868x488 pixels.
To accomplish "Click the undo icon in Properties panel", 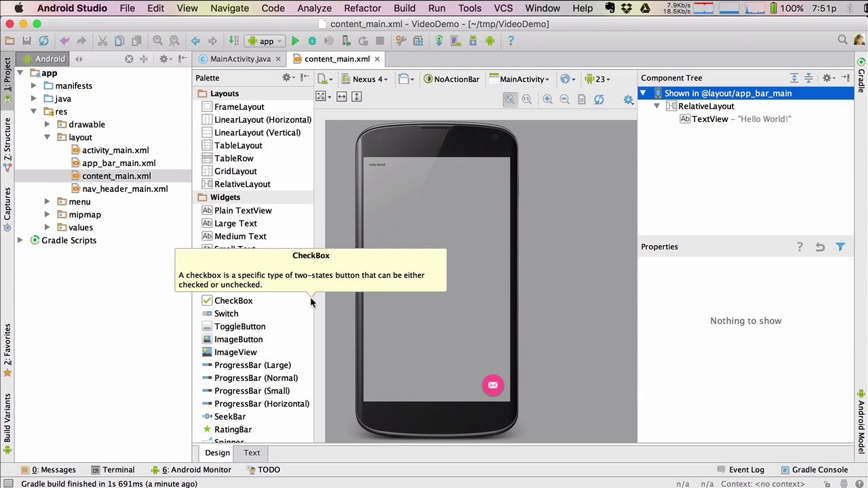I will click(820, 247).
